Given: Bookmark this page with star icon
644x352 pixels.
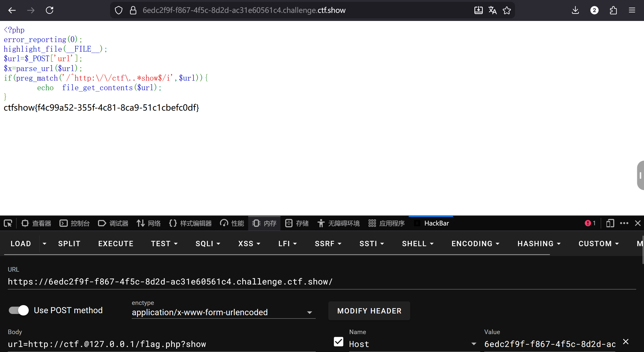Looking at the screenshot, I should [507, 10].
